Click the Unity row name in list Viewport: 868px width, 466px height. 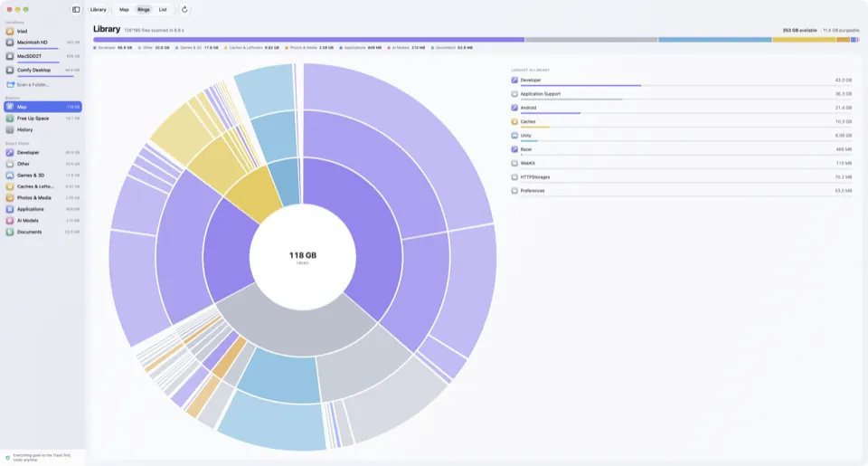point(525,136)
